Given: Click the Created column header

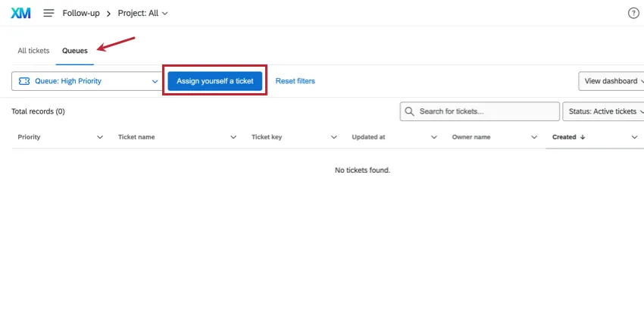Looking at the screenshot, I should [564, 137].
